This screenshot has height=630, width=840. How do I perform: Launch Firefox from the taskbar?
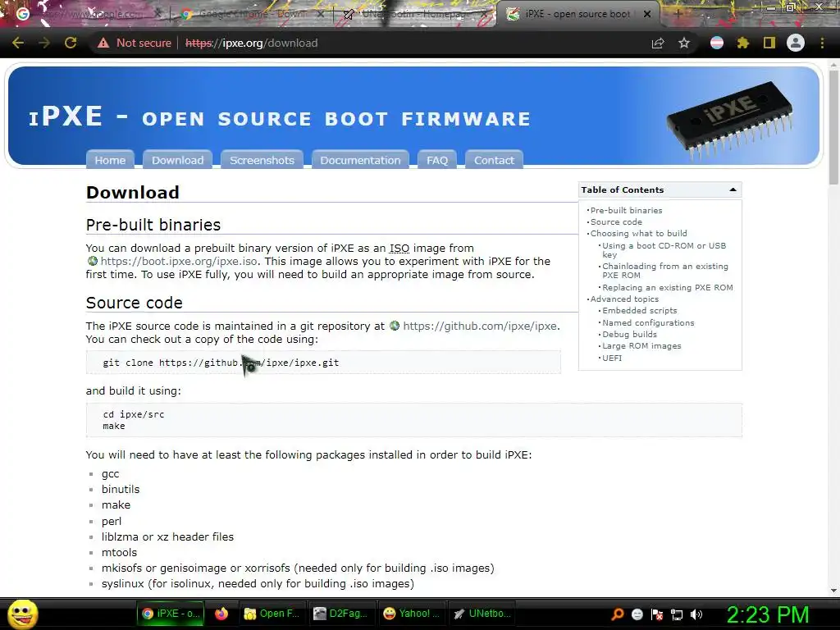coord(221,614)
